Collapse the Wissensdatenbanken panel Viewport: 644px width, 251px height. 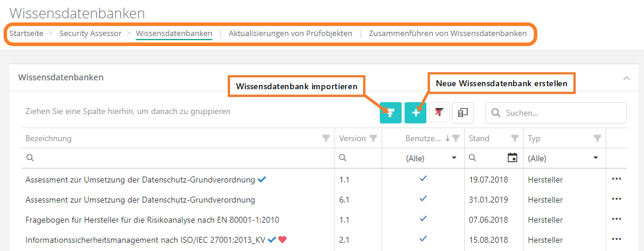[626, 78]
